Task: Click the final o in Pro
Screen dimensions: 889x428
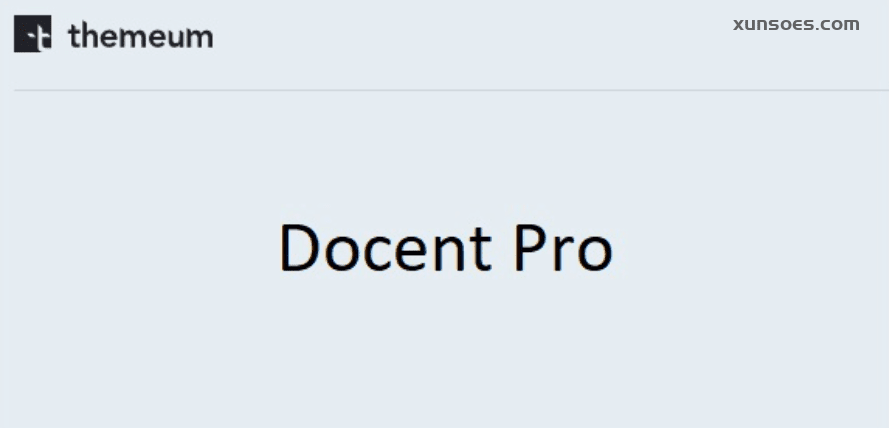Action: click(594, 254)
